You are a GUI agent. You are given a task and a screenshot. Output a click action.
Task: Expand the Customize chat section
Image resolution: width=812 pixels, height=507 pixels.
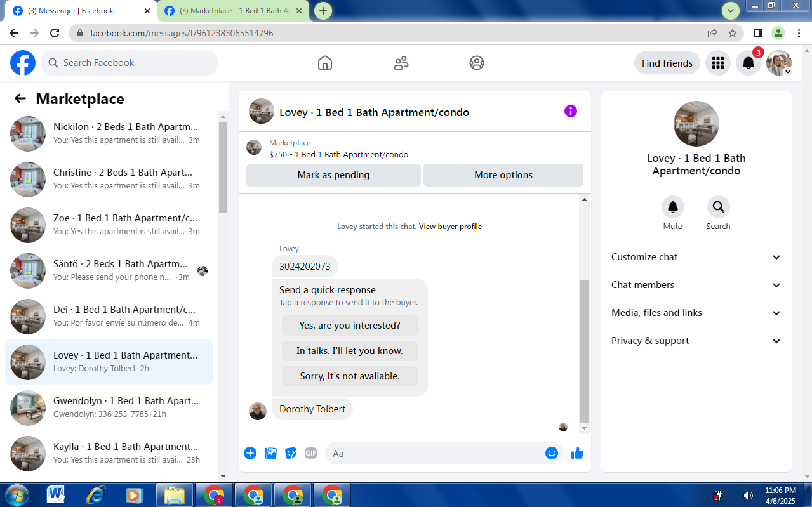[x=696, y=257]
